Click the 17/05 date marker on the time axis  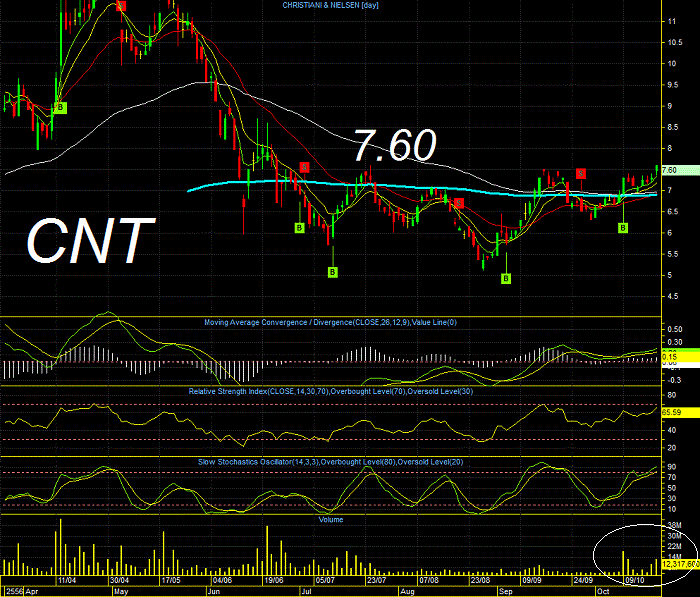click(171, 580)
